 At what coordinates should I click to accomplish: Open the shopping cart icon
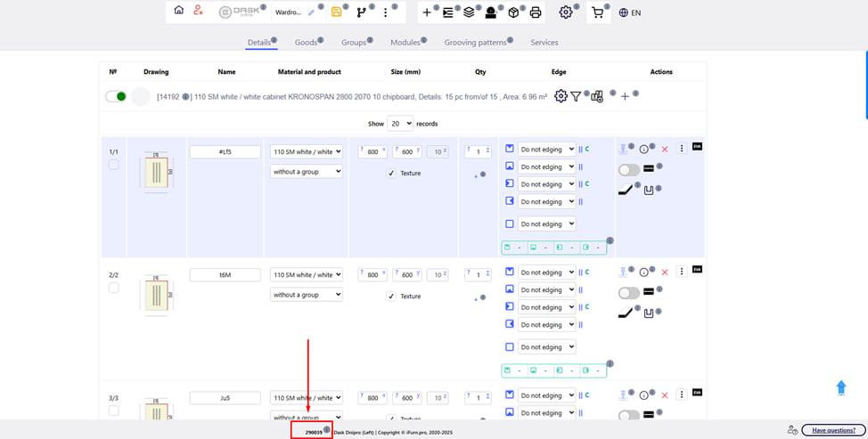coord(597,12)
